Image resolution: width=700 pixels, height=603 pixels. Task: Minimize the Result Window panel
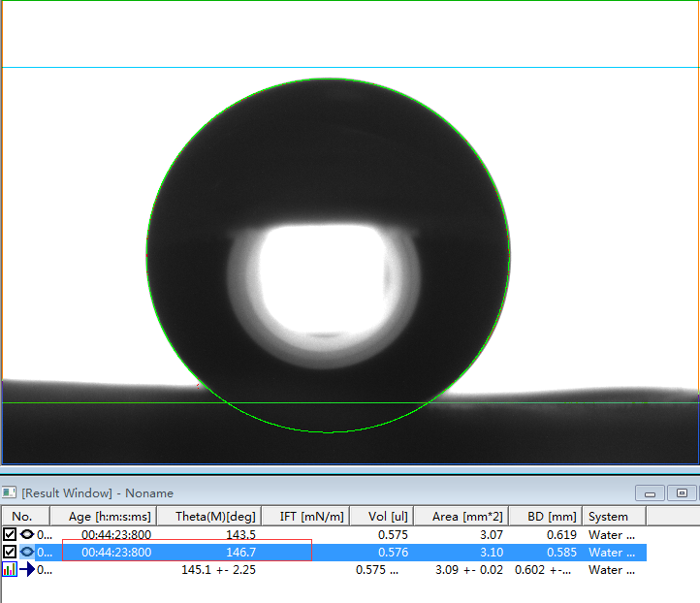pyautogui.click(x=650, y=493)
